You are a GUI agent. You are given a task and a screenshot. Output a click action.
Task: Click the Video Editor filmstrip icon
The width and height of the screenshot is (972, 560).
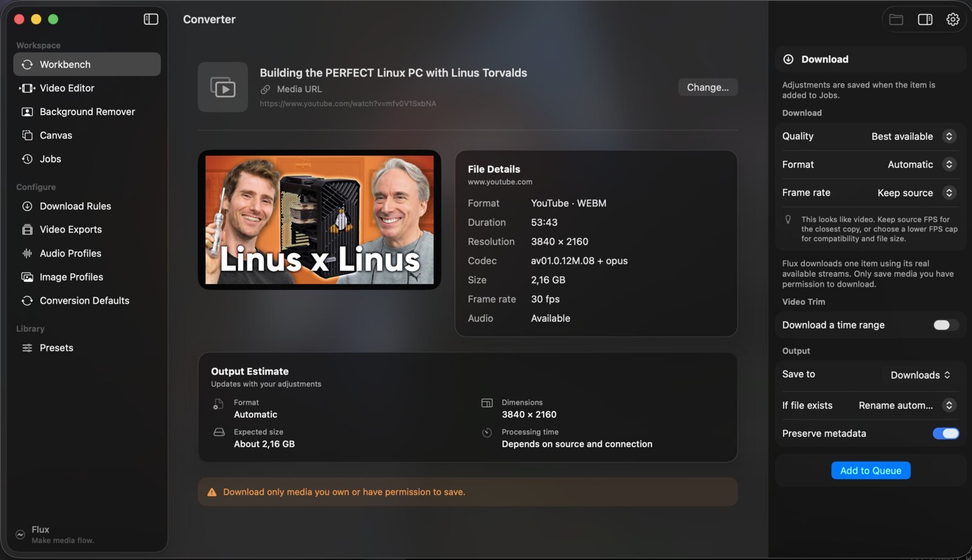coord(27,88)
